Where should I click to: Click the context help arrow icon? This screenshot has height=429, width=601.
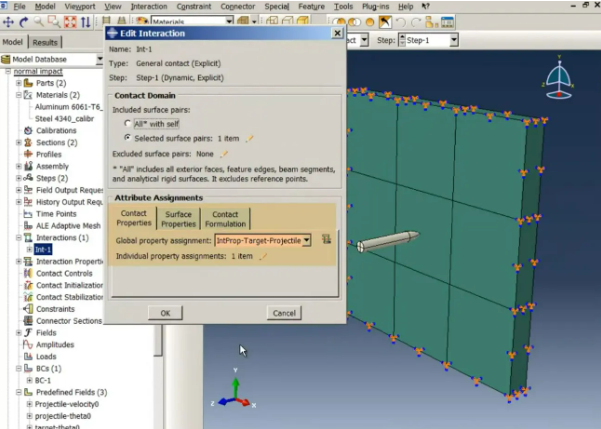click(x=425, y=6)
